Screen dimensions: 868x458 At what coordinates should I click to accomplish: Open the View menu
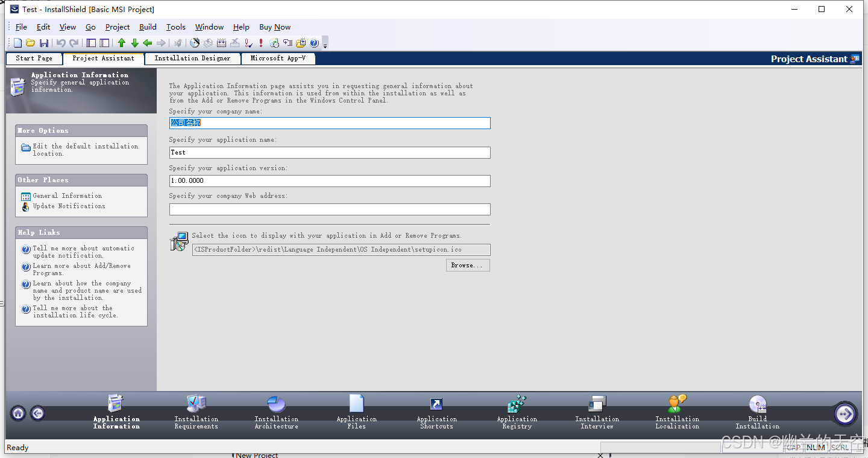coord(68,27)
